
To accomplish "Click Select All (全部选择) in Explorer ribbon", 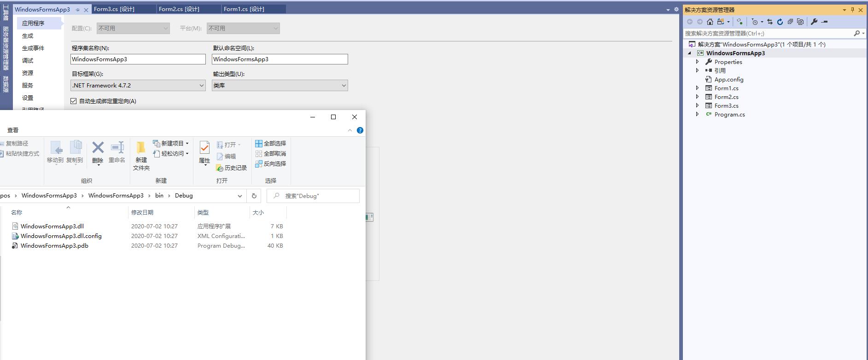I will click(271, 143).
